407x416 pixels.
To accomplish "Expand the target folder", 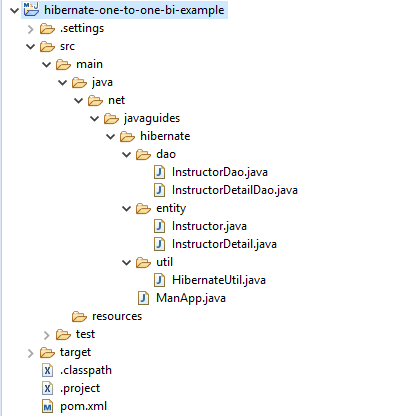I will click(31, 353).
